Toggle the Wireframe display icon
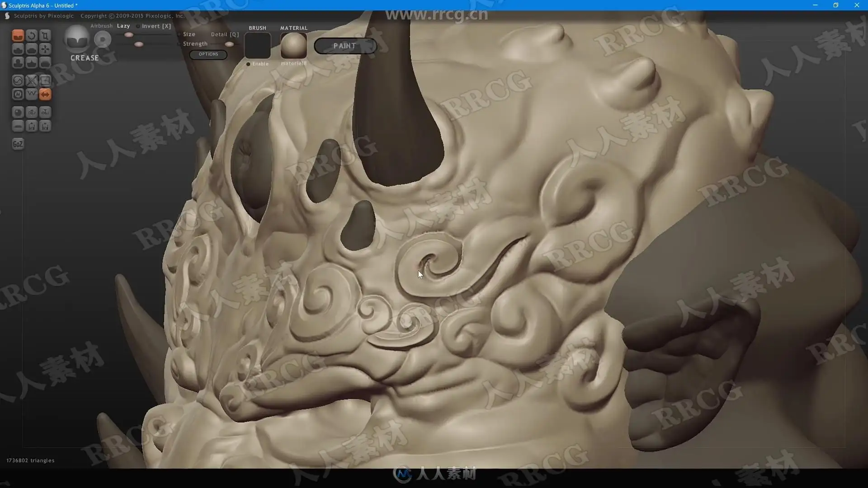This screenshot has width=868, height=488. [31, 94]
